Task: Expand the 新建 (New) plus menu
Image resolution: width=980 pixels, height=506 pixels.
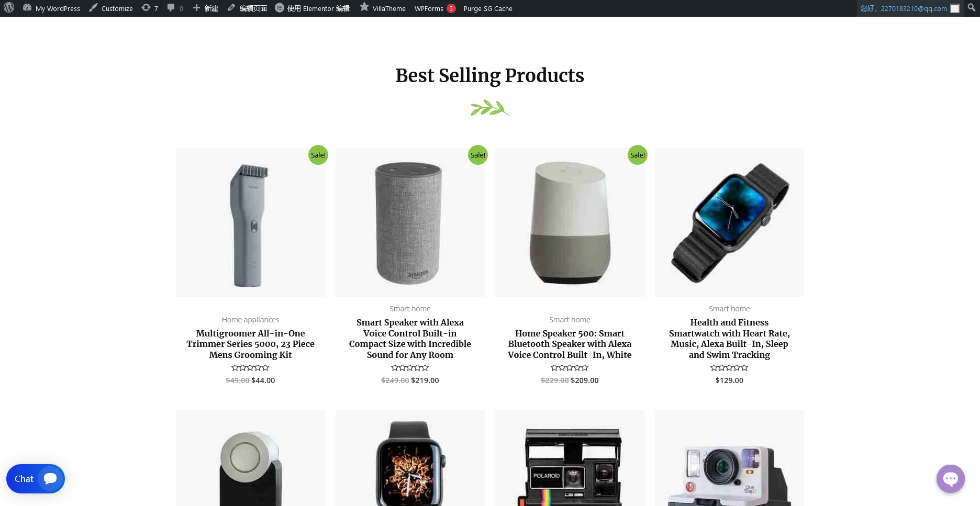Action: [x=205, y=8]
